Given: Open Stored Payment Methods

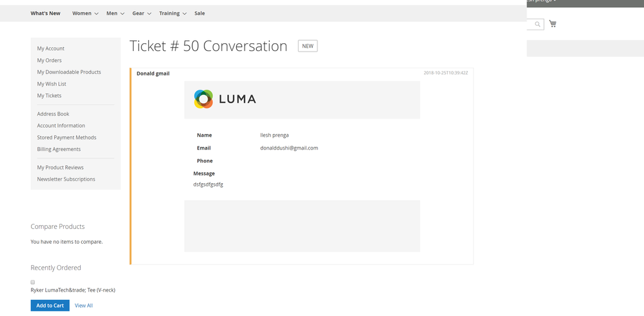Looking at the screenshot, I should coord(66,137).
